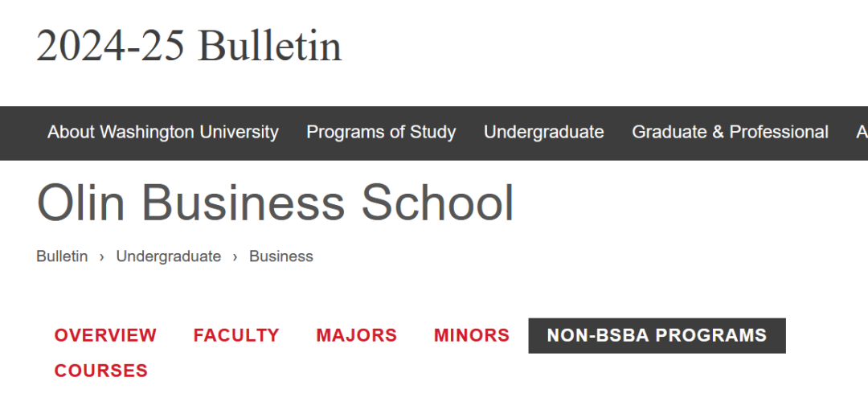Follow the Undergraduate breadcrumb link
The image size is (868, 410).
coord(168,256)
